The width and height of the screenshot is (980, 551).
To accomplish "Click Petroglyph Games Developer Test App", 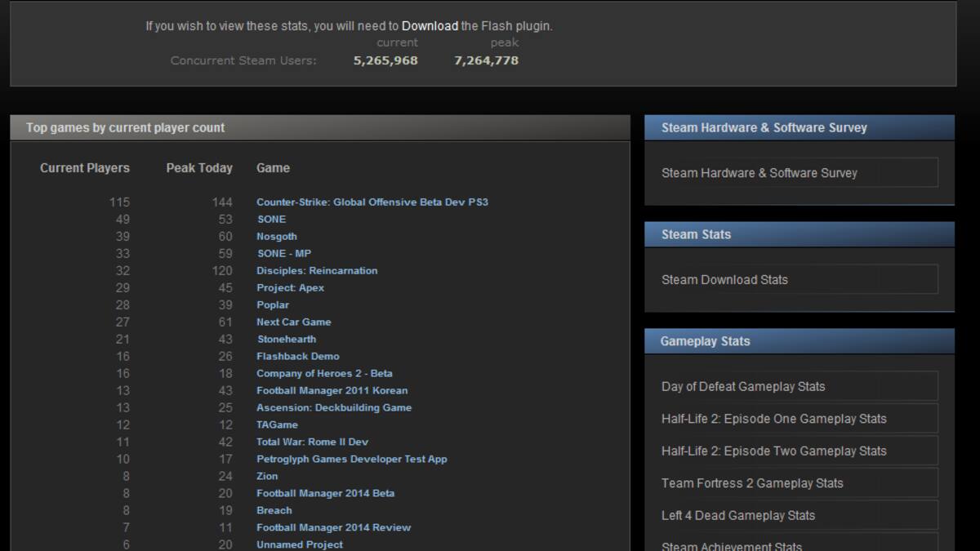I will click(352, 459).
